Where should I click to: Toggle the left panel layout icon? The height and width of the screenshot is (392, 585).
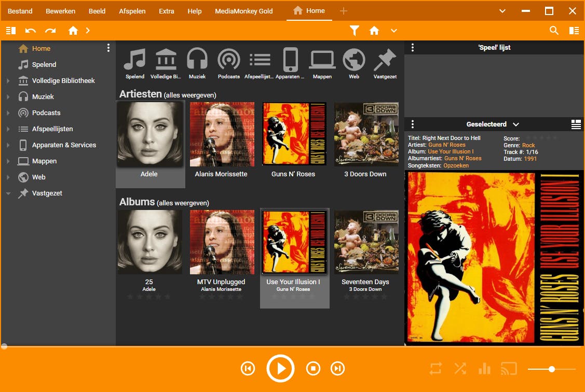[11, 31]
